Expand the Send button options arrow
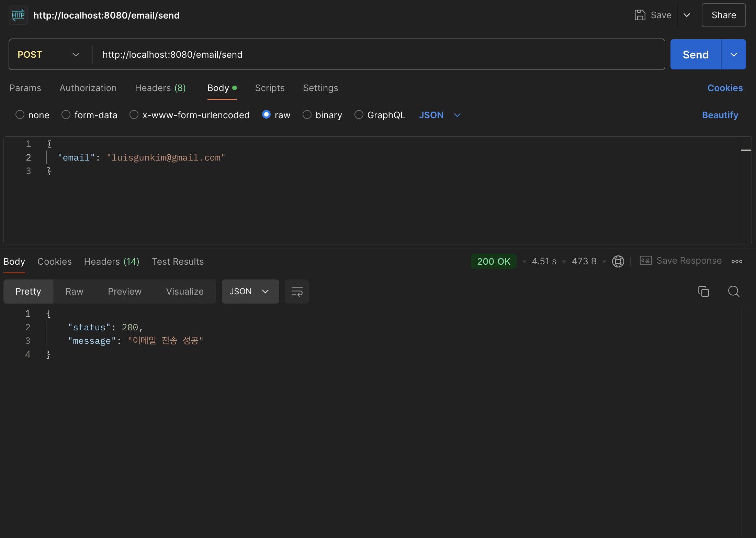 [x=734, y=55]
